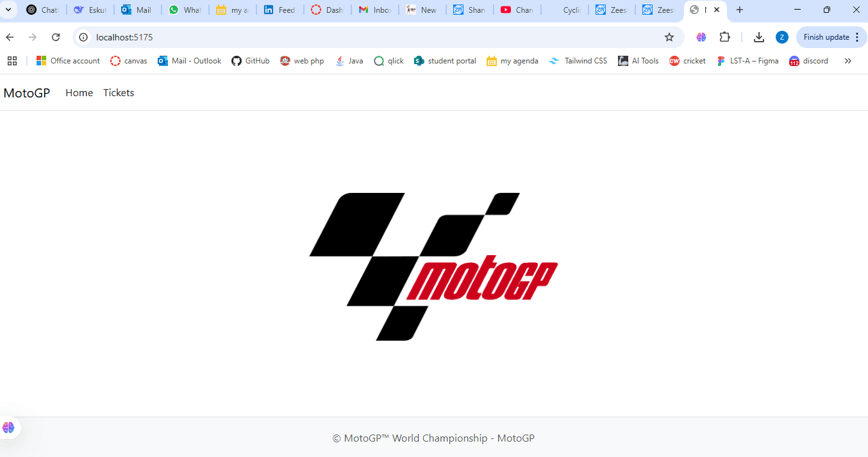Viewport: 868px width, 457px height.
Task: Switch to the New tab with photo favicon
Action: coord(422,10)
